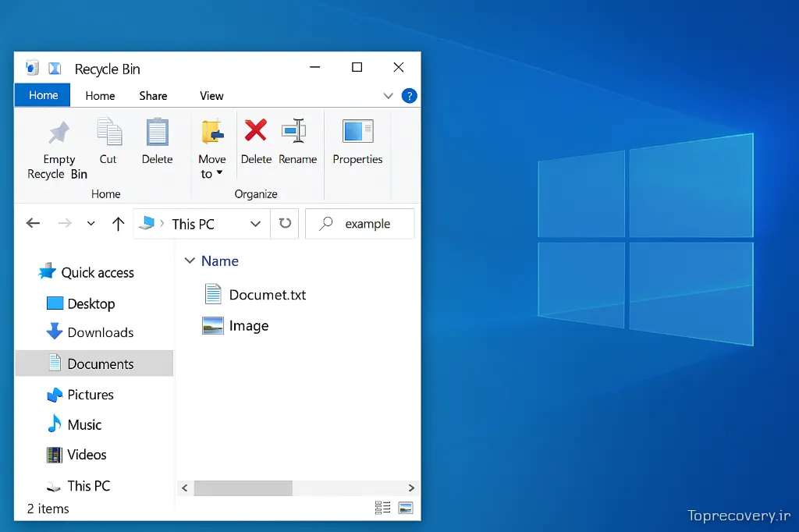Click the blue Help question mark button
This screenshot has height=532, width=799.
point(409,95)
